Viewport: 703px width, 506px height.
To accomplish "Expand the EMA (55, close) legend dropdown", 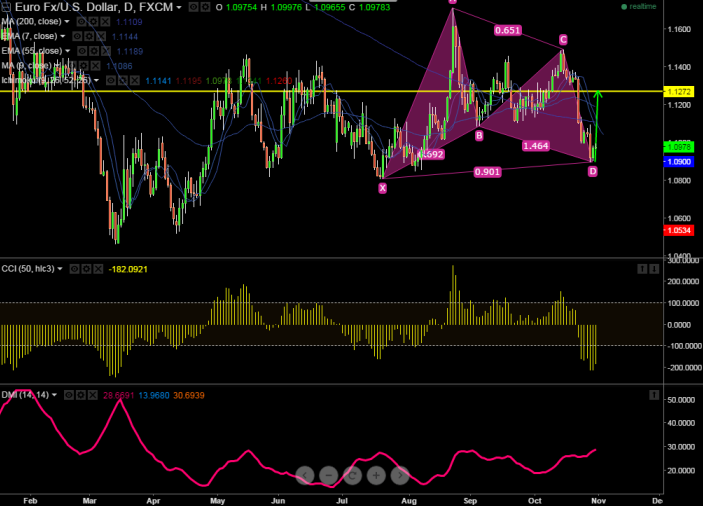I will 68,51.
